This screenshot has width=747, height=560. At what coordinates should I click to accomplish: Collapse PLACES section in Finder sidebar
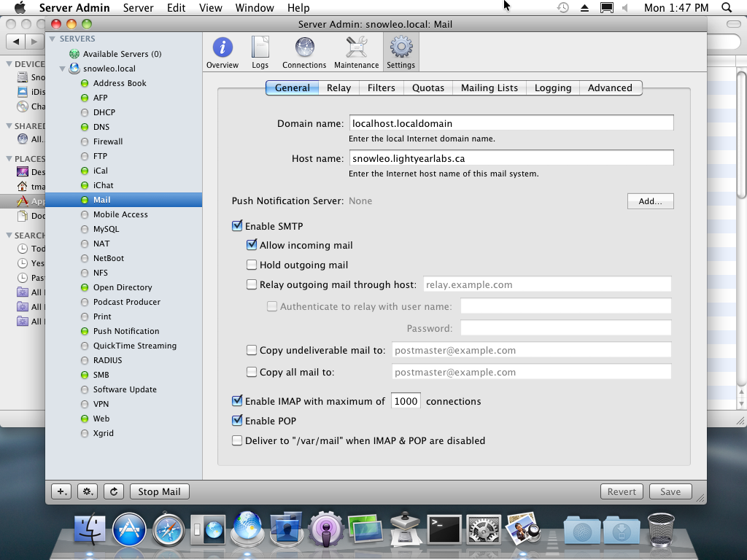9,158
